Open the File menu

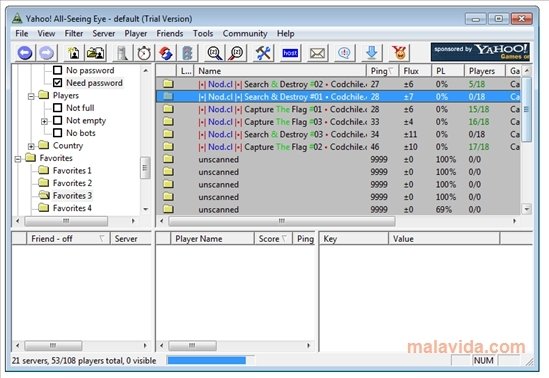pos(22,34)
